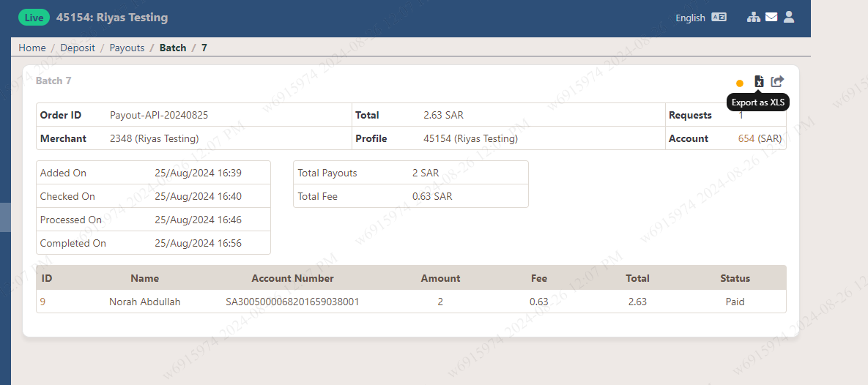Viewport: 868px width, 385px height.
Task: Open the envelope messages icon
Action: [x=771, y=17]
